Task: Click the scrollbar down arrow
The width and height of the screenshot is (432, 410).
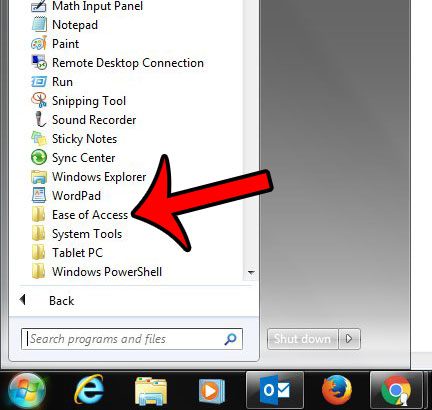Action: click(x=251, y=273)
